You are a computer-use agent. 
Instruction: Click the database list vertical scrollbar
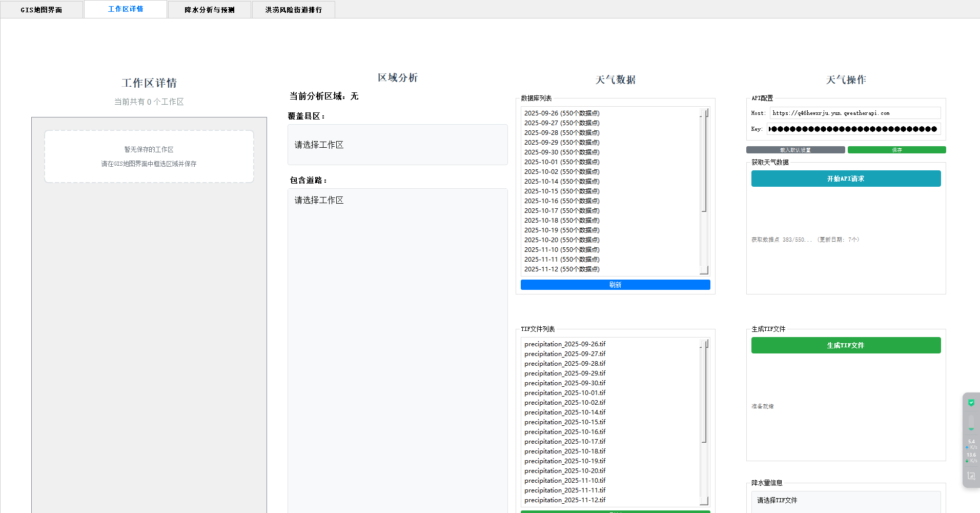704,164
